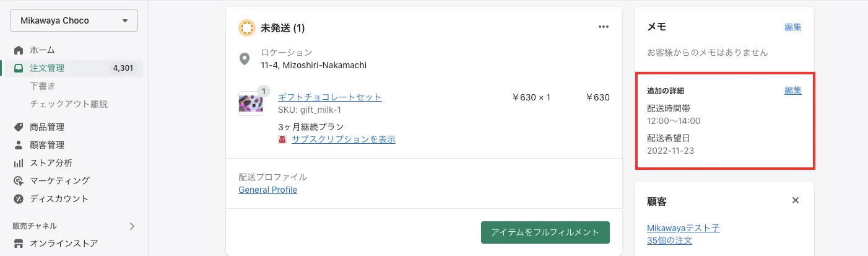
Task: Click the Products tag icon
Action: click(19, 127)
